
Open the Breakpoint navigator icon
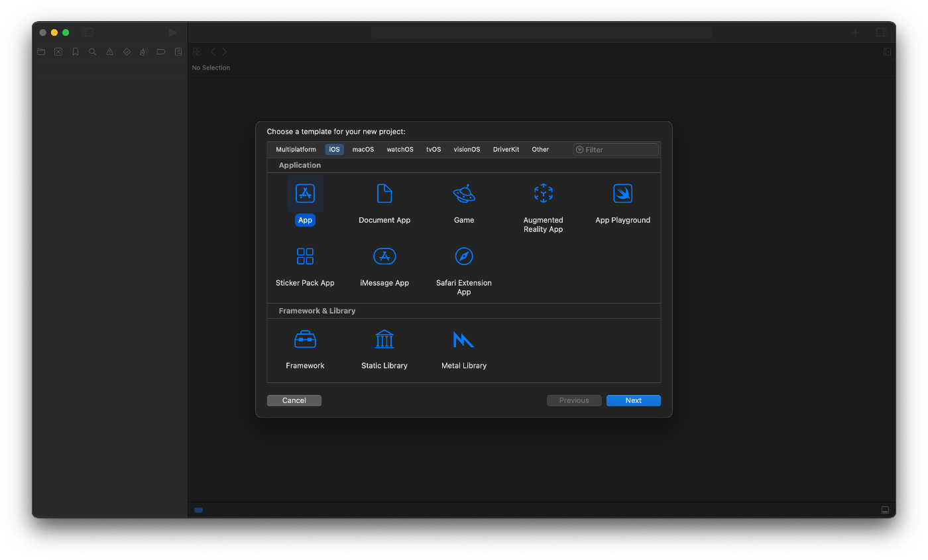[x=161, y=52]
